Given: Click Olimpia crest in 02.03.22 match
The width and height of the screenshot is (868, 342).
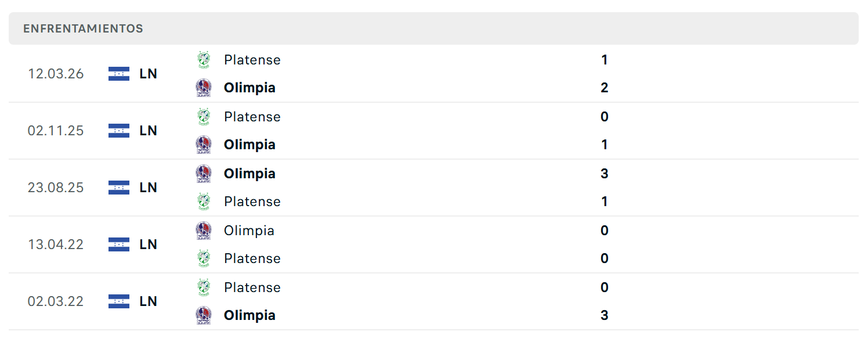Looking at the screenshot, I should [x=203, y=315].
